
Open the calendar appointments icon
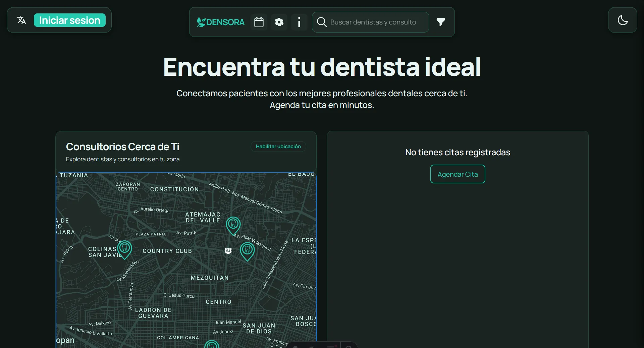click(x=259, y=22)
